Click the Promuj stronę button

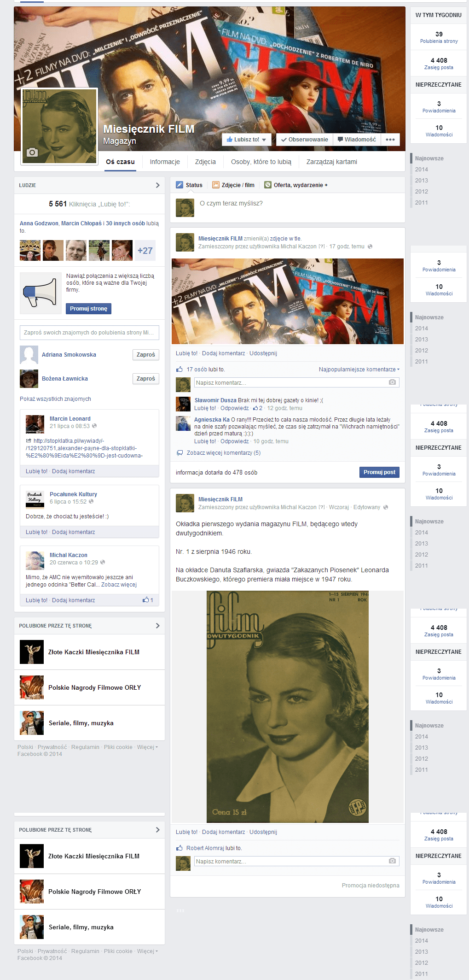pos(89,309)
